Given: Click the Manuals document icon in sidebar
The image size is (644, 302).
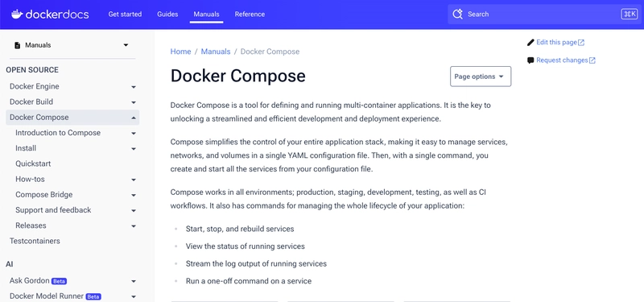Looking at the screenshot, I should [17, 45].
